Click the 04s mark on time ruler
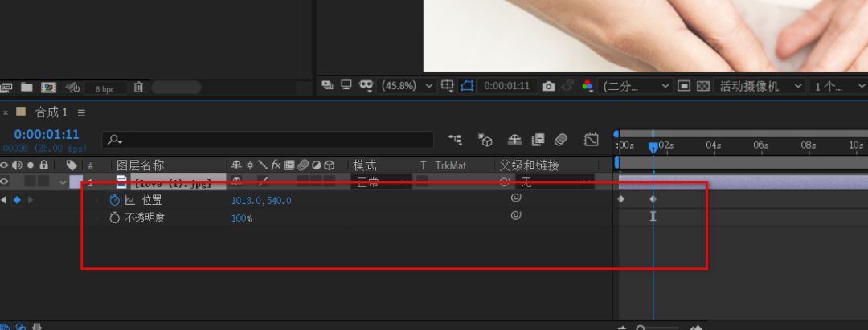 (713, 145)
